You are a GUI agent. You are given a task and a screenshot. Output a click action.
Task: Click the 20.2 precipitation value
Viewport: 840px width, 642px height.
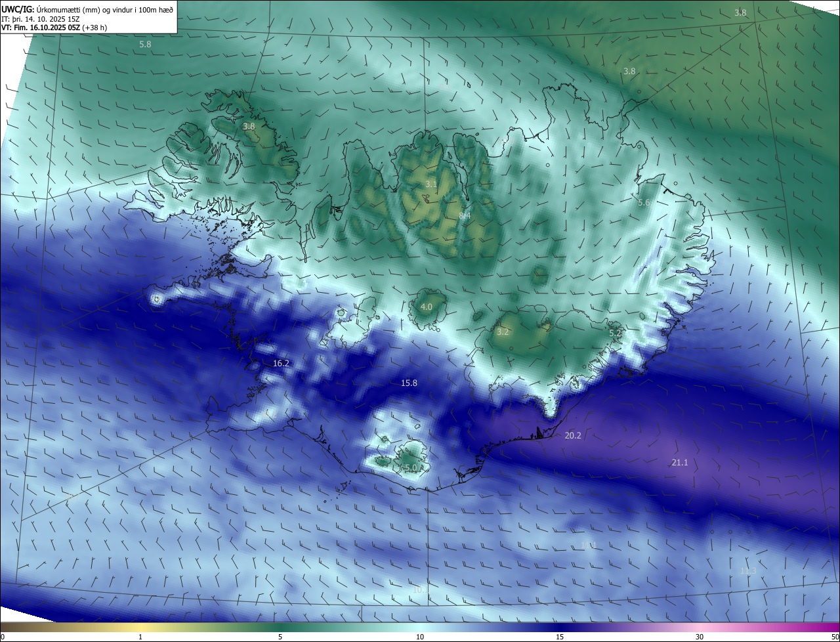(x=573, y=435)
